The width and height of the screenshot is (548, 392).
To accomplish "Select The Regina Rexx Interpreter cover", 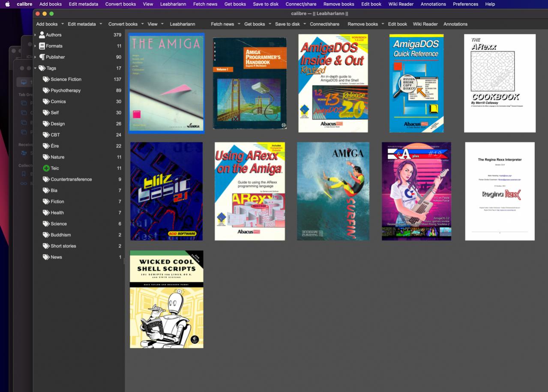I will [500, 191].
